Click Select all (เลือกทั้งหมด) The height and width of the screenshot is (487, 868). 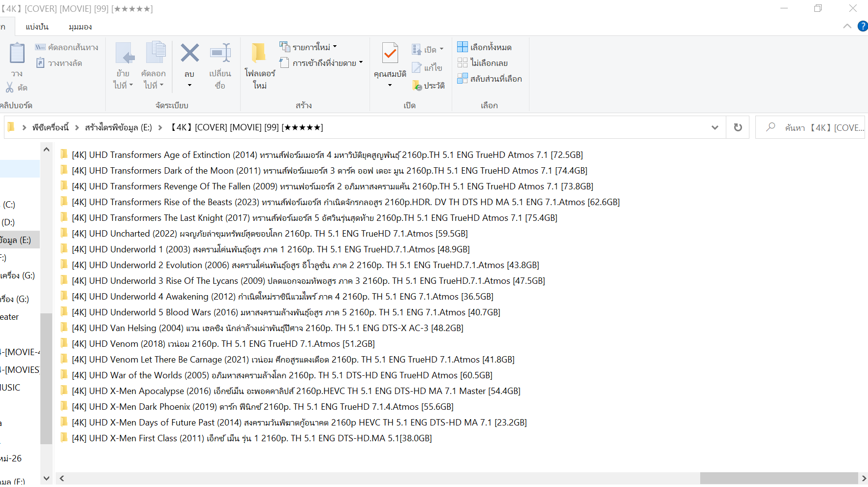(484, 47)
